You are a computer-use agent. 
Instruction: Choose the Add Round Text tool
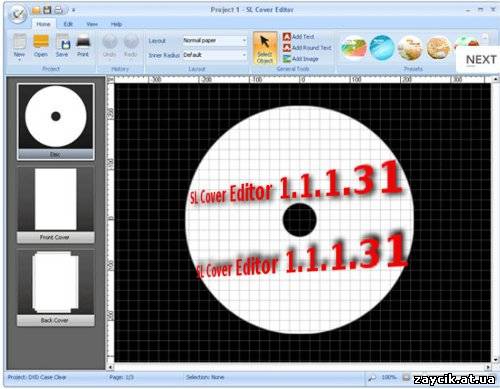pyautogui.click(x=307, y=48)
